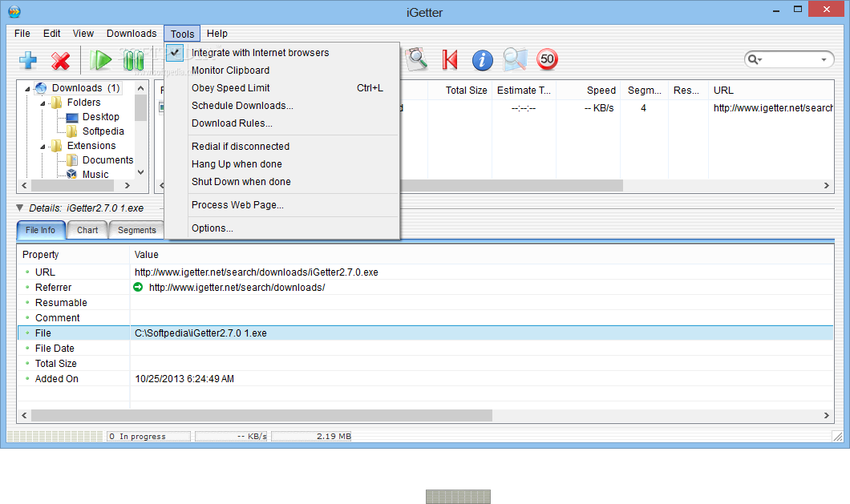
Task: Open the search box dropdown arrow
Action: [824, 59]
